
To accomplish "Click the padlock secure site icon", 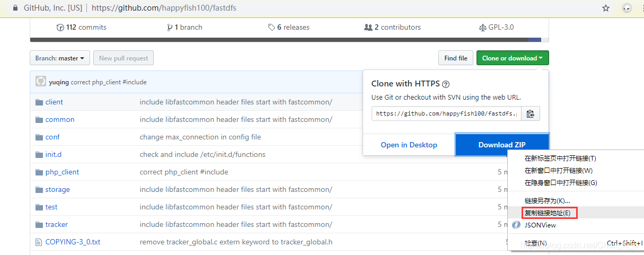I will pos(15,8).
